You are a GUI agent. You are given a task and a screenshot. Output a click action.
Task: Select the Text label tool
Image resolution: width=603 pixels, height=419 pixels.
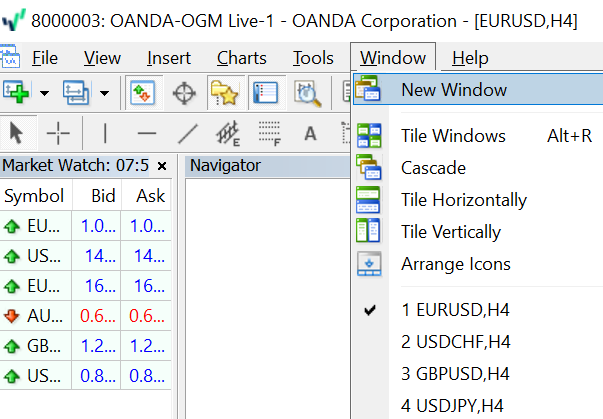pyautogui.click(x=310, y=133)
